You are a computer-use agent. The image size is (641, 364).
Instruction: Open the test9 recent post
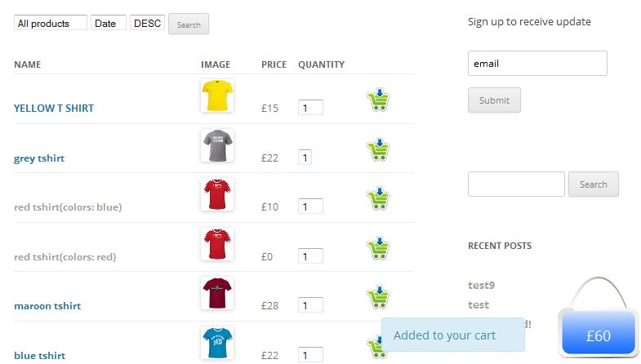pos(481,285)
